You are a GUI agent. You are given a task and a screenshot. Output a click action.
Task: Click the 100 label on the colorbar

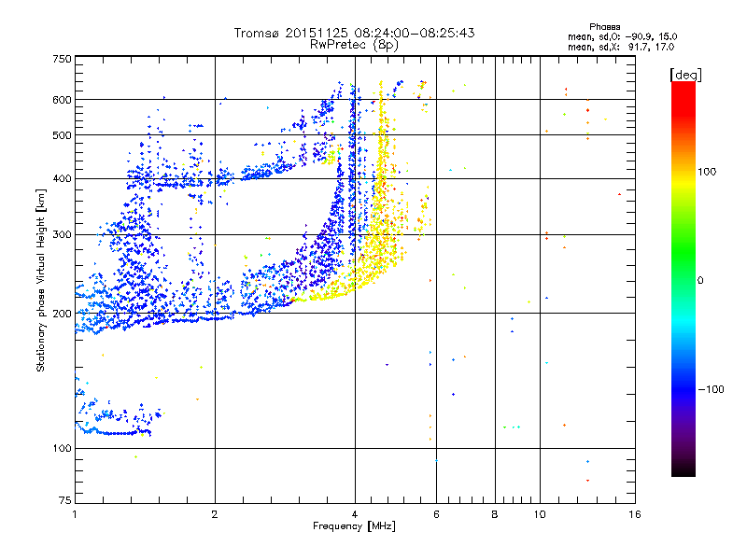(707, 172)
